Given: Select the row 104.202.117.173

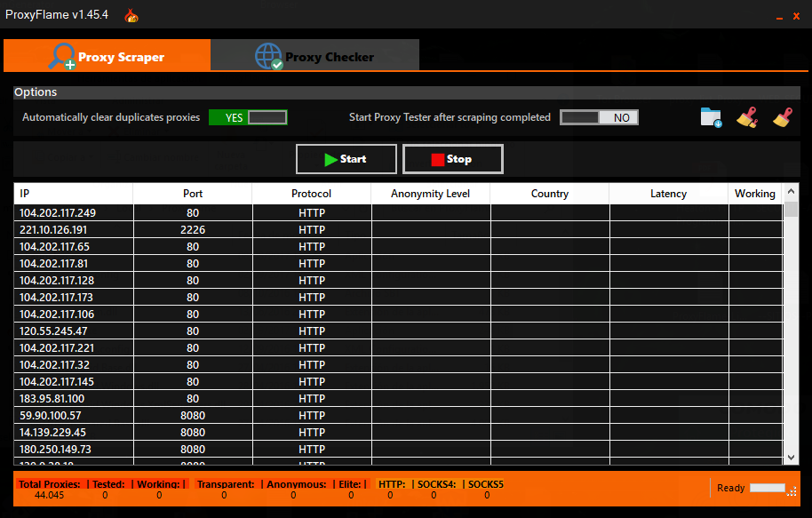Looking at the screenshot, I should pyautogui.click(x=398, y=298).
